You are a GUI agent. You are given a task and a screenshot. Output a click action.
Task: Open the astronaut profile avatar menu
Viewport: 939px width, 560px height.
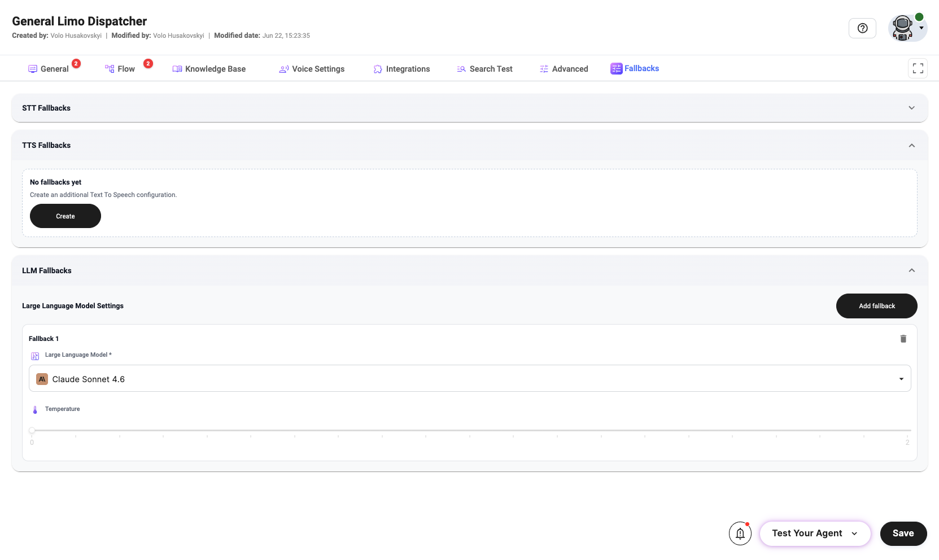(x=907, y=28)
